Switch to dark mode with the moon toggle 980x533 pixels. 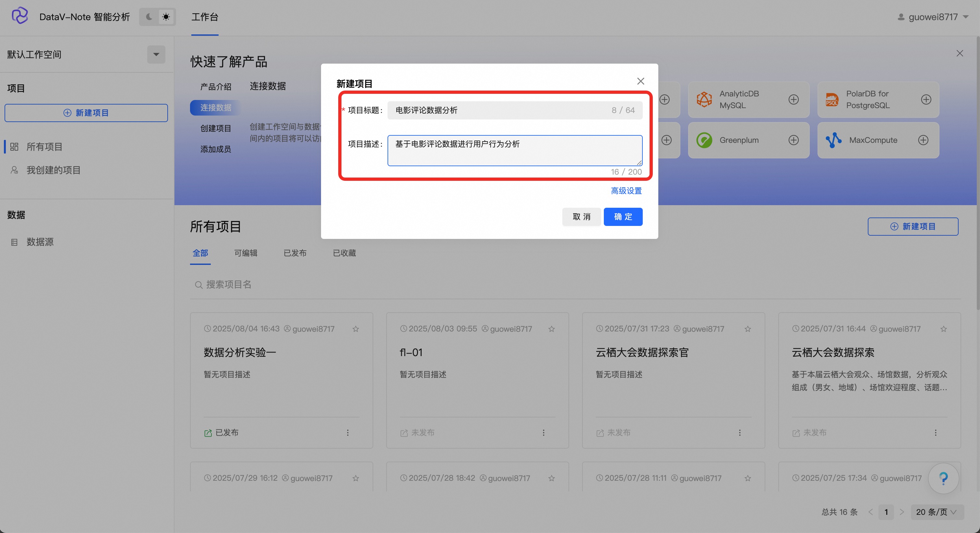(149, 17)
